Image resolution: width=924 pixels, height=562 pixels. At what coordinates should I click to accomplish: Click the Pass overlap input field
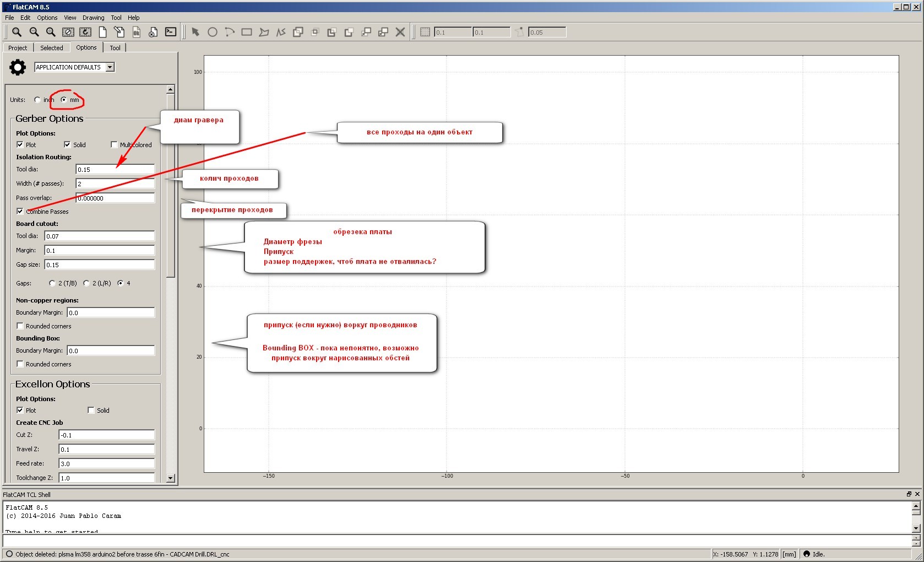(115, 198)
